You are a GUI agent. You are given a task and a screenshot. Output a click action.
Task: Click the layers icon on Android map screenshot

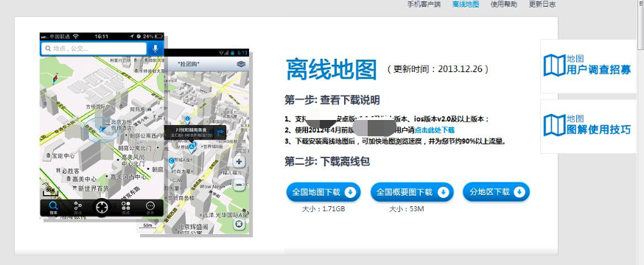pyautogui.click(x=241, y=64)
